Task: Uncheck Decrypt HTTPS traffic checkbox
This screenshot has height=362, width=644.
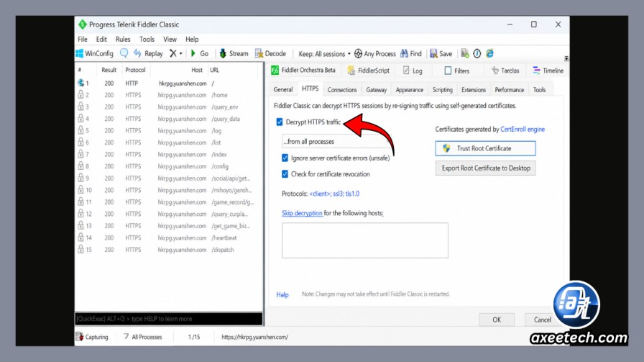Action: click(x=280, y=122)
